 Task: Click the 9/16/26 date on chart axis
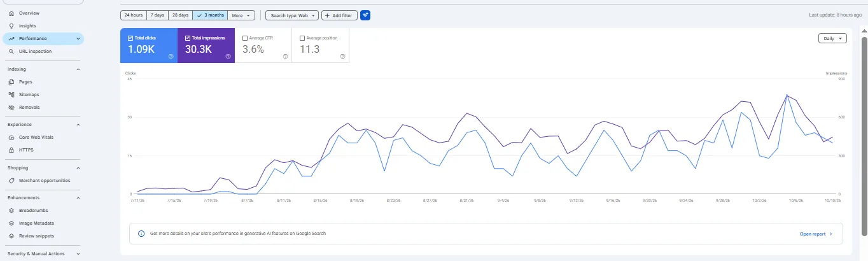(x=613, y=200)
